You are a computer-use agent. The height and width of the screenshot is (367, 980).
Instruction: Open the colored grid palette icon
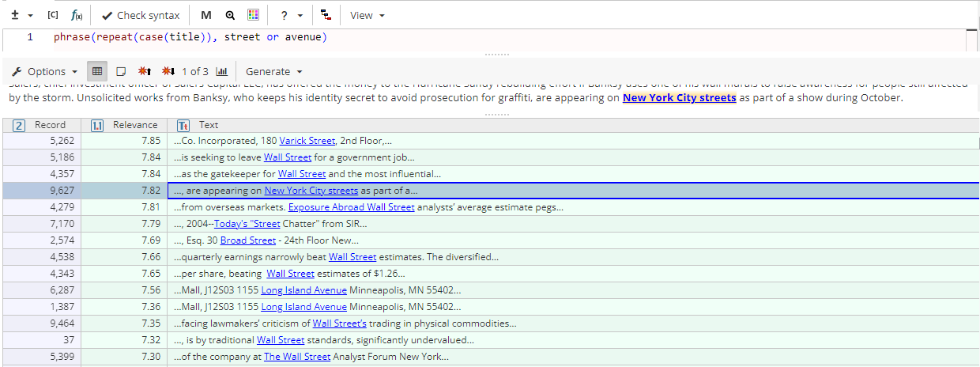point(253,15)
